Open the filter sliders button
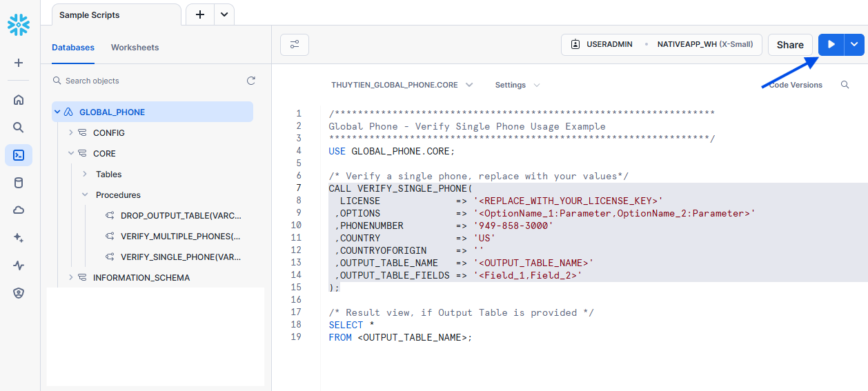 [295, 45]
